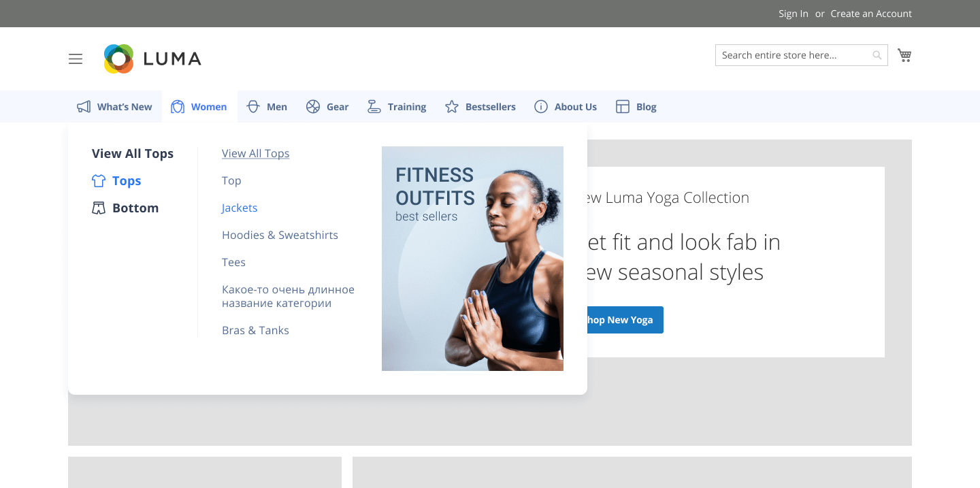Click the LUMA wordmark text
The width and height of the screenshot is (980, 488).
[172, 59]
